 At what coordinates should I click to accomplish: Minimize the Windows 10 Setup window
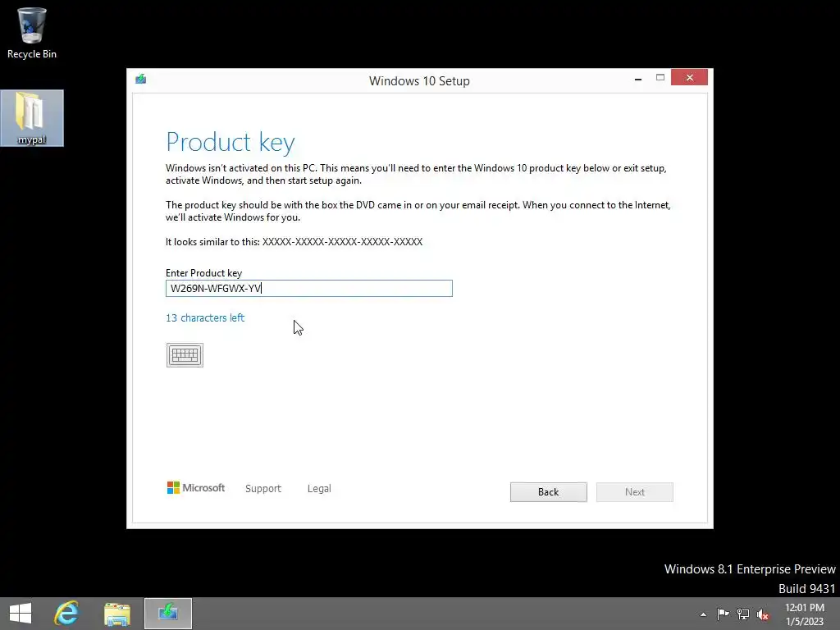click(x=638, y=78)
